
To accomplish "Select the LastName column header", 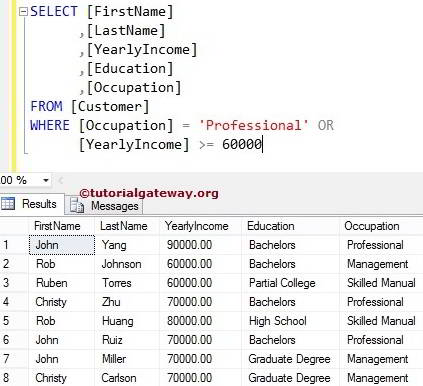I will (127, 226).
